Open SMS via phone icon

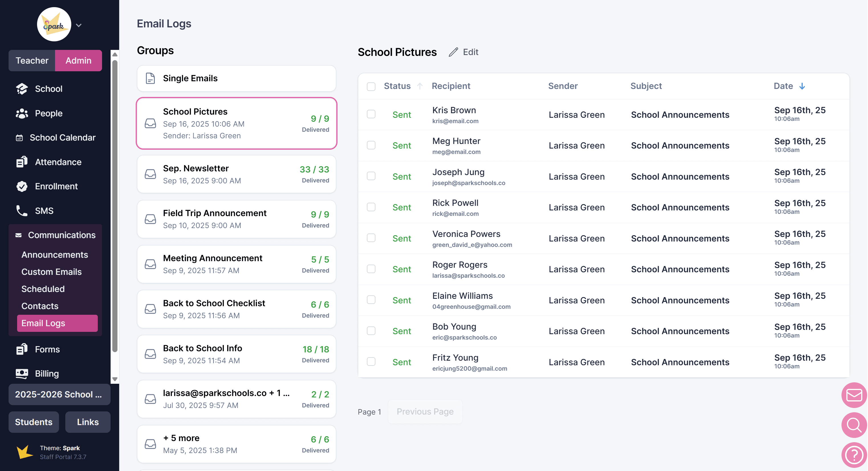click(22, 211)
